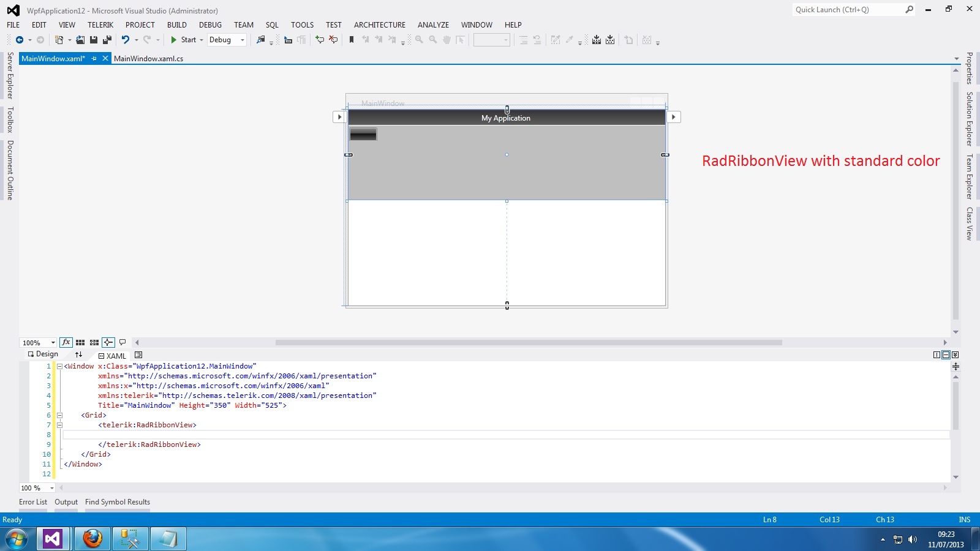This screenshot has width=980, height=551.
Task: Switch to horizontal split view
Action: point(946,355)
